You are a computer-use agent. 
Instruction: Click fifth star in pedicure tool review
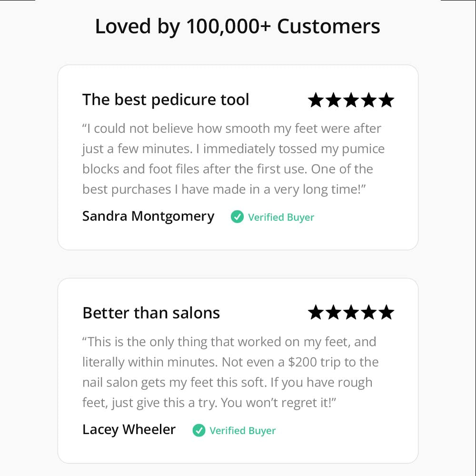point(387,100)
